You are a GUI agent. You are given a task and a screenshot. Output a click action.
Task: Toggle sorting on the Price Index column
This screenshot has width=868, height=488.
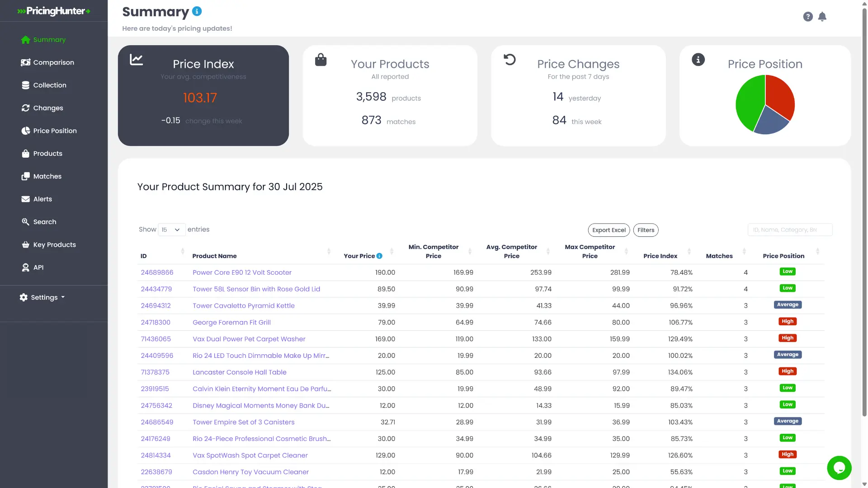tap(689, 251)
